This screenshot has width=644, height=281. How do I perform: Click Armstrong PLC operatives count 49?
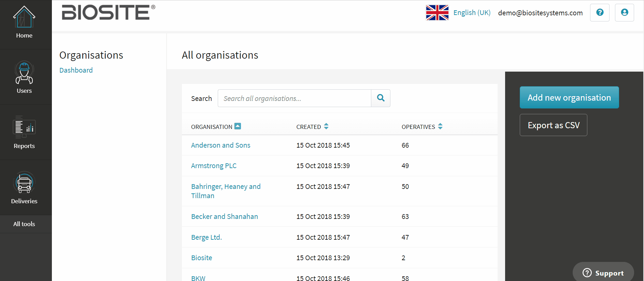405,166
